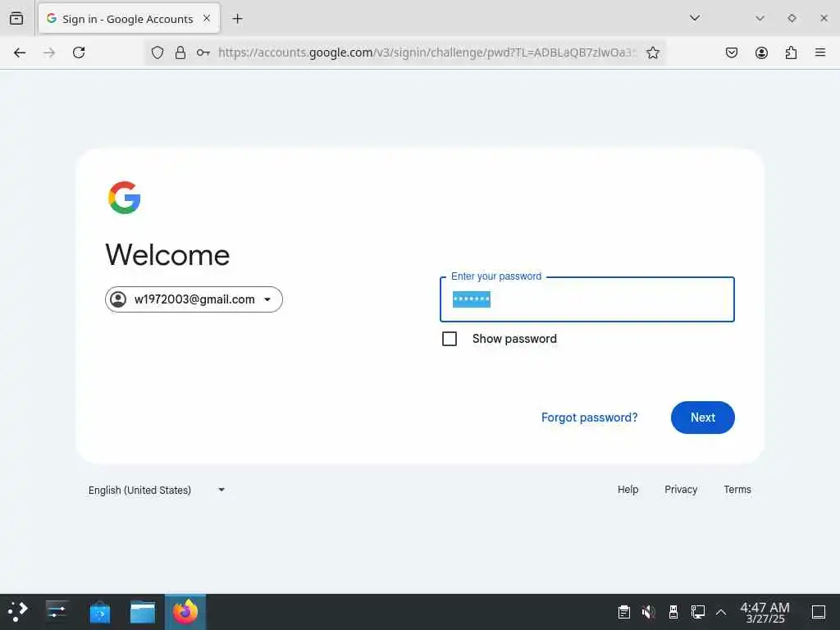
Task: Click the muted volume tray icon
Action: click(649, 612)
